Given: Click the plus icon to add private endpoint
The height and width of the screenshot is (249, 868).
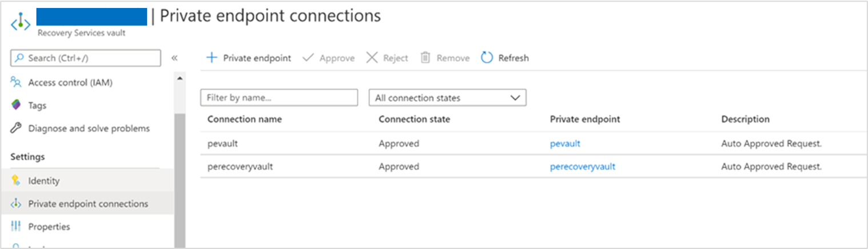Looking at the screenshot, I should pos(212,58).
